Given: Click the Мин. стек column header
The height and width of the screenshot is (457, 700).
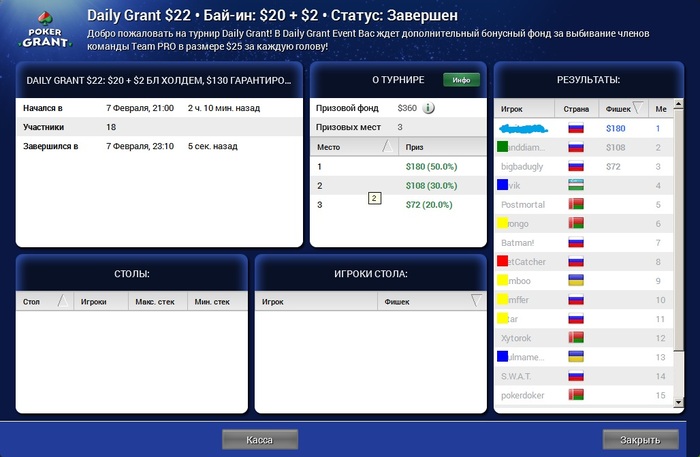Looking at the screenshot, I should point(212,302).
